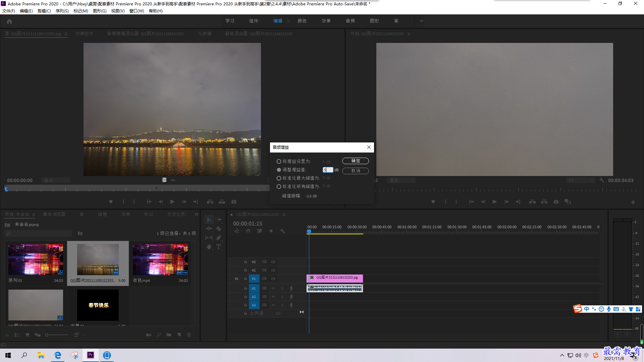
Task: Click export frame camera in source monitor
Action: [234, 202]
